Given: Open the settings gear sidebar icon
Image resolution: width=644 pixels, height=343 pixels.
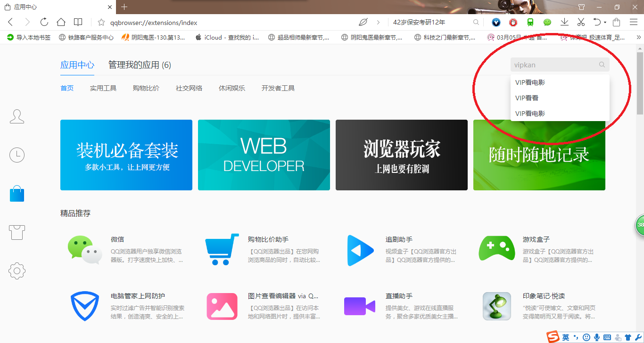Looking at the screenshot, I should tap(17, 271).
